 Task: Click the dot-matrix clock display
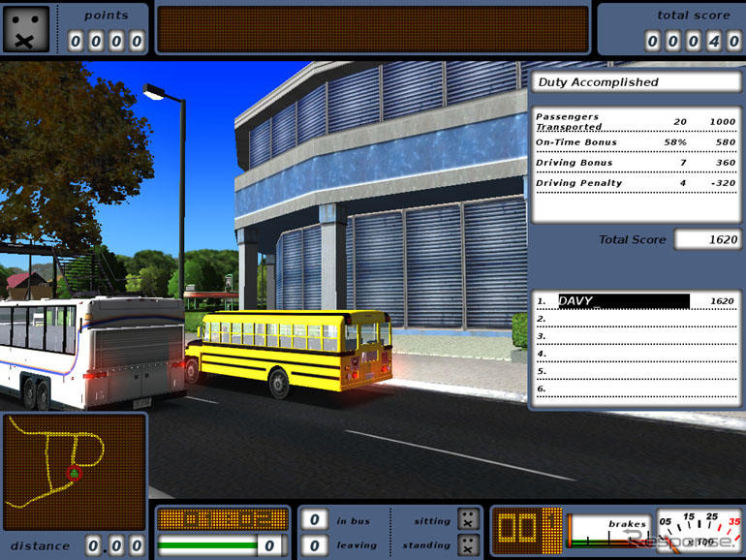[x=223, y=519]
